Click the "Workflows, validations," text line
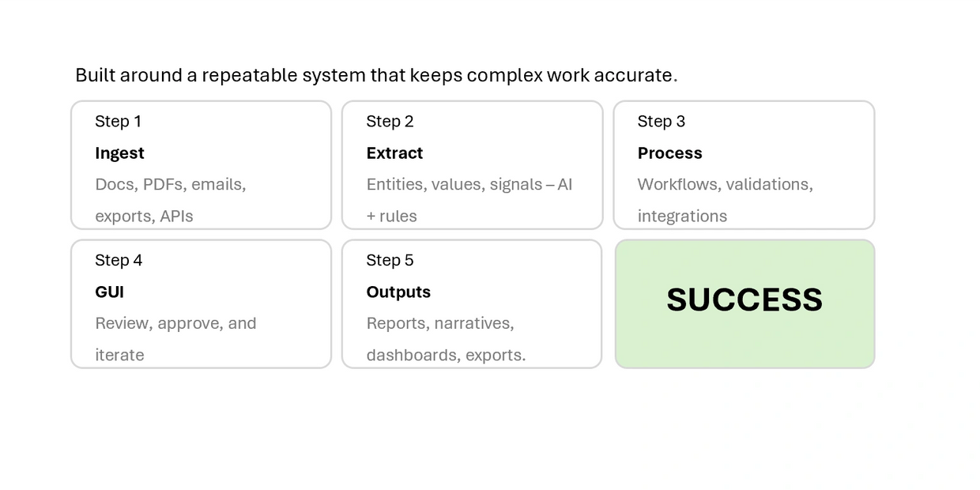This screenshot has height=490, width=980. [x=725, y=184]
